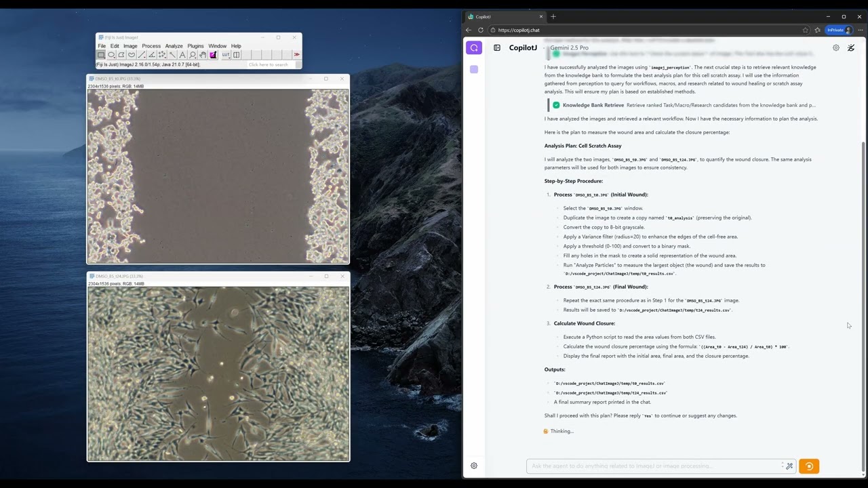Screen dimensions: 868x488
Task: Click the orange stop generation button
Action: coord(809,466)
